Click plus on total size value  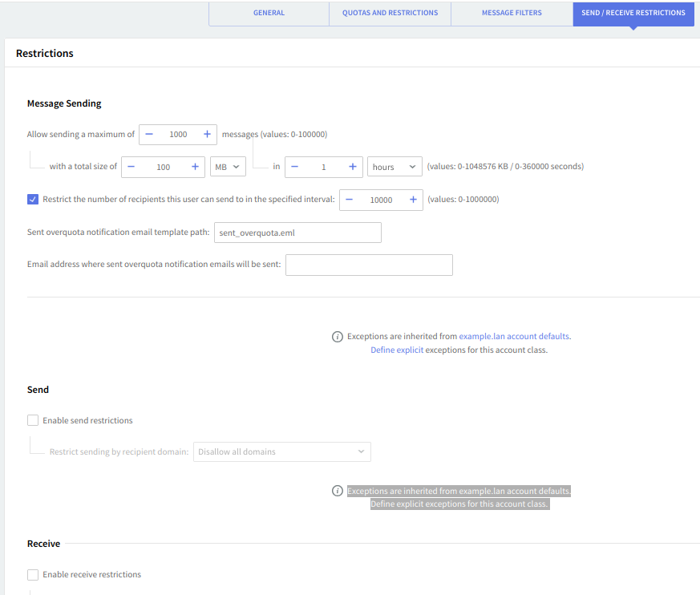[195, 167]
